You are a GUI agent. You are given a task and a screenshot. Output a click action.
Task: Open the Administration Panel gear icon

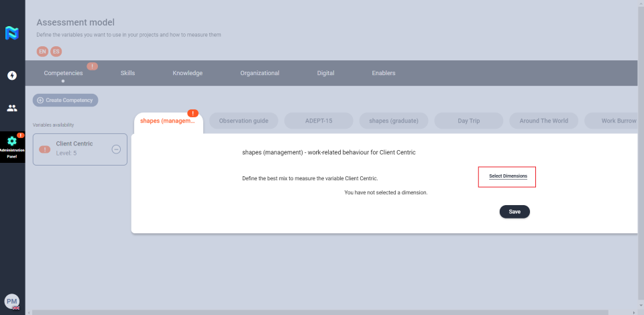[12, 142]
